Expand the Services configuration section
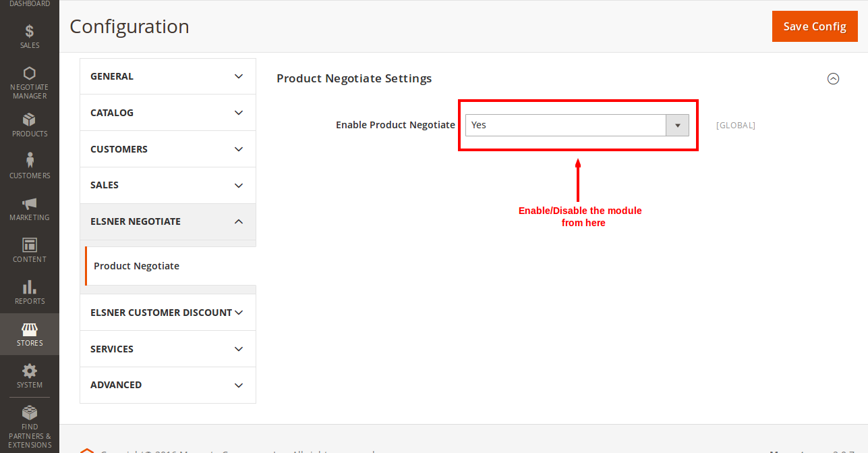 click(168, 349)
